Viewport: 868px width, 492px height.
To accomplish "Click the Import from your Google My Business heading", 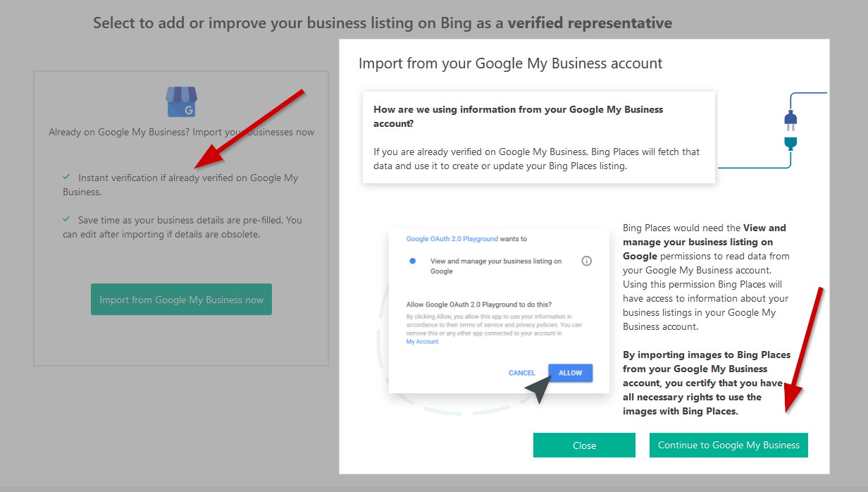I will (511, 63).
